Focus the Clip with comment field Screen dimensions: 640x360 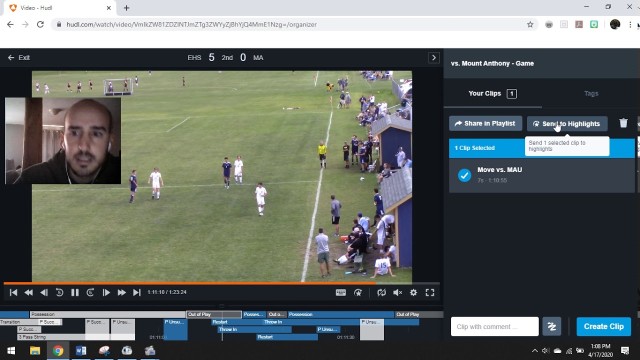click(x=495, y=327)
